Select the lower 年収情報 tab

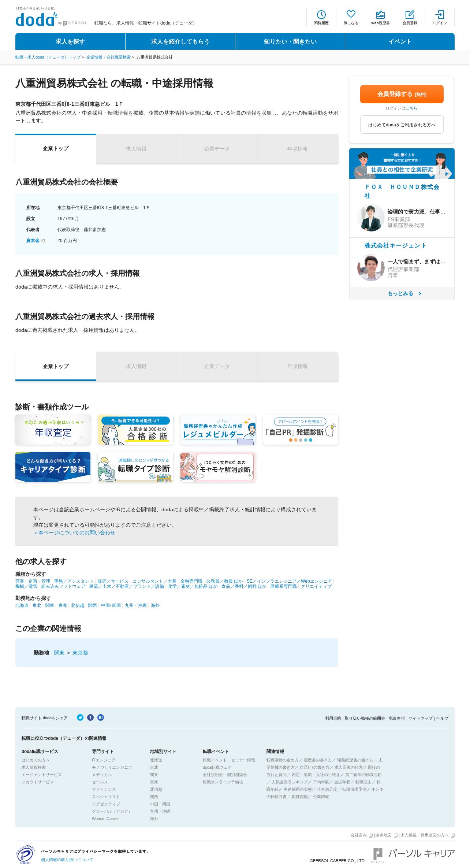tap(298, 366)
